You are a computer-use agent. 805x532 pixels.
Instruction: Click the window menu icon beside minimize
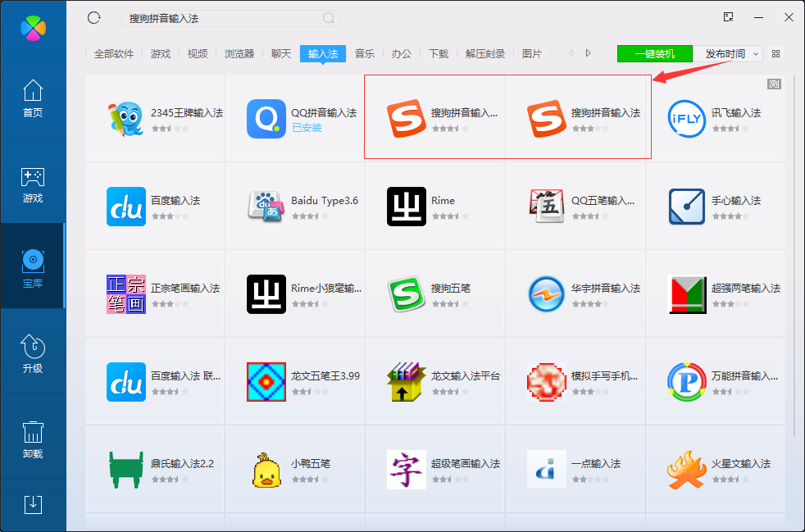pos(728,17)
